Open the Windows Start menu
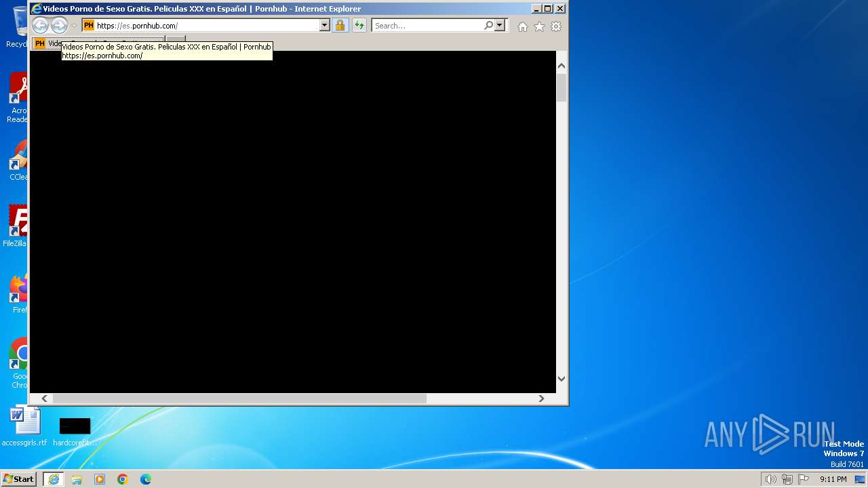The image size is (868, 488). [x=18, y=479]
